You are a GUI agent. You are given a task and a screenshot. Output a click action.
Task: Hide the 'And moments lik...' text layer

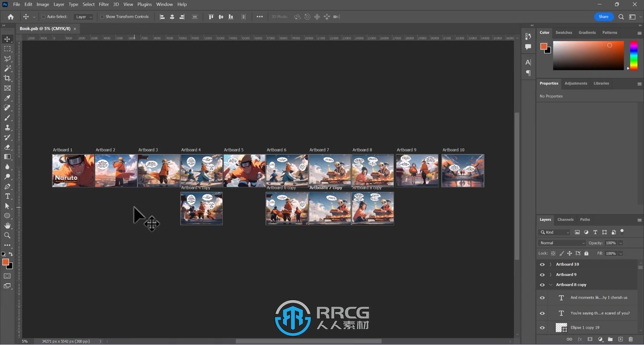point(542,298)
